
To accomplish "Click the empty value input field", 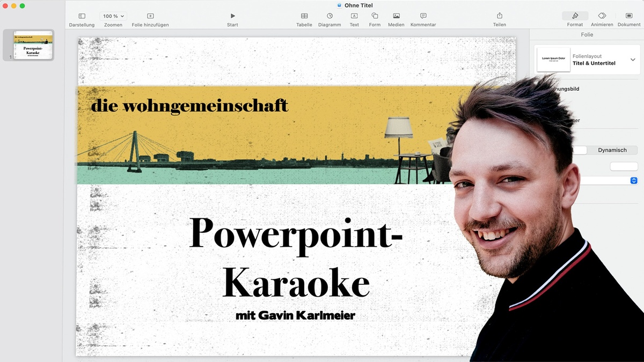I will pos(624,166).
